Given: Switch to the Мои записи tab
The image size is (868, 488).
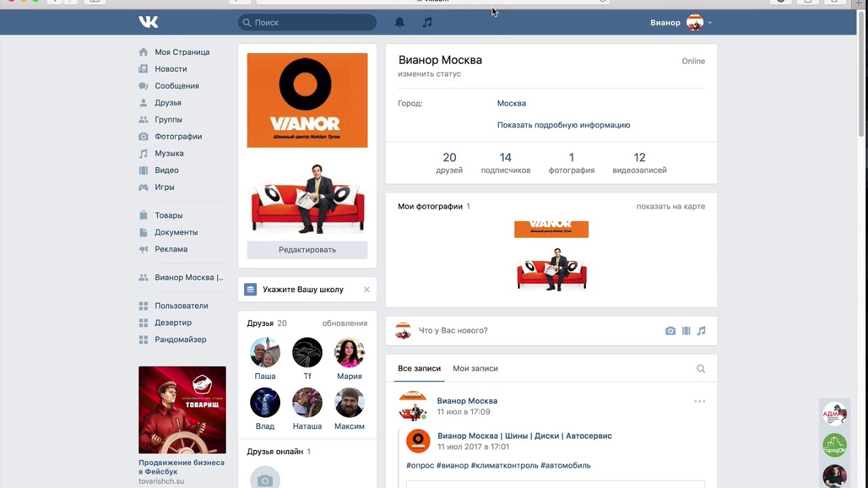Looking at the screenshot, I should (x=475, y=369).
